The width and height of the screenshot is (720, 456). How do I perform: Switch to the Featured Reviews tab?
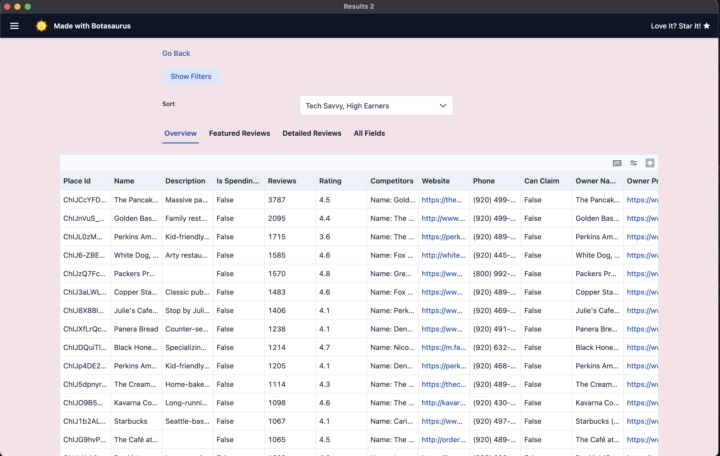point(239,133)
